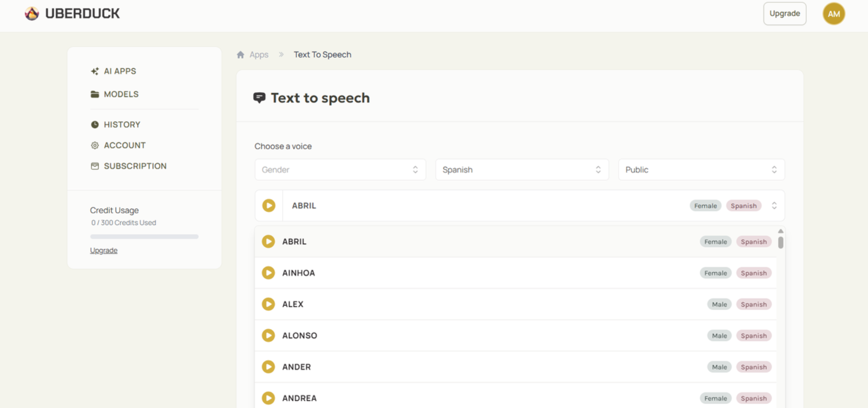Screen dimensions: 868x408
Task: Go to the Models section
Action: click(x=121, y=94)
